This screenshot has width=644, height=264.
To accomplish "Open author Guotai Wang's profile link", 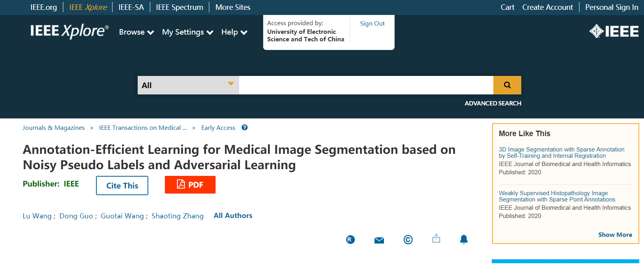I will (122, 216).
